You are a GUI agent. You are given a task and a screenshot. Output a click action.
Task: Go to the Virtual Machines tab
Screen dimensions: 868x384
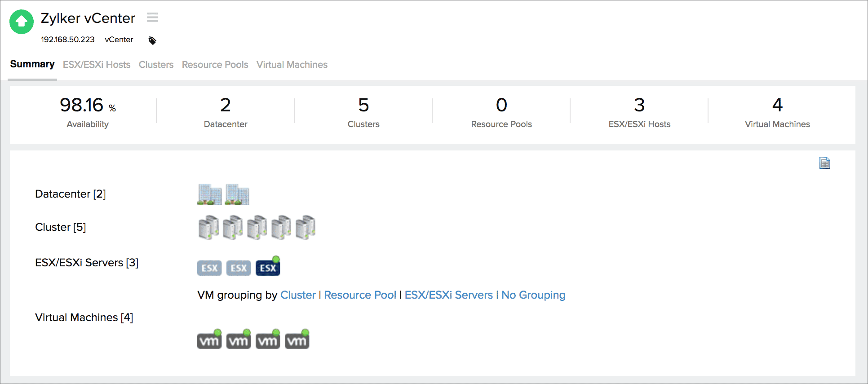(292, 65)
